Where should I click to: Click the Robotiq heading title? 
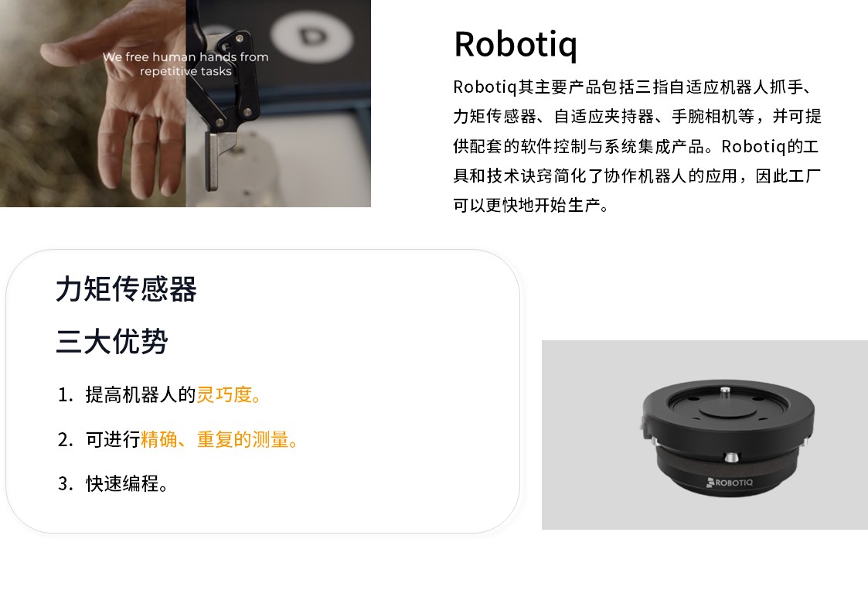point(516,44)
